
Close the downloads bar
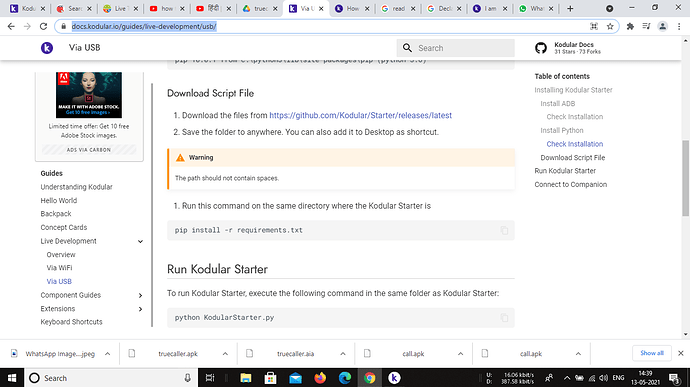(680, 353)
